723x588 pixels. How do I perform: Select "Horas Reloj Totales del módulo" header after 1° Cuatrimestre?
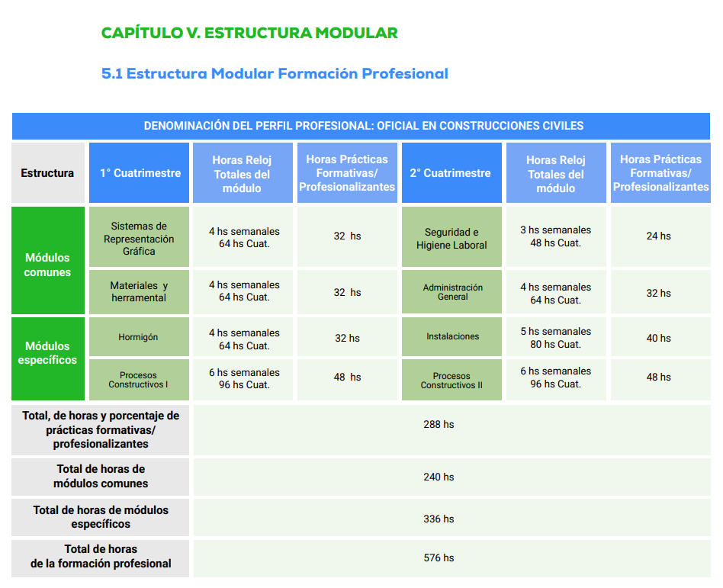click(243, 173)
